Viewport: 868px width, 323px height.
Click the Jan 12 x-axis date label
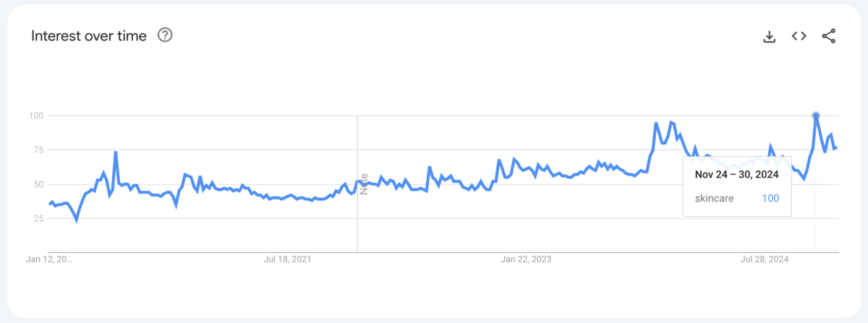pos(51,259)
